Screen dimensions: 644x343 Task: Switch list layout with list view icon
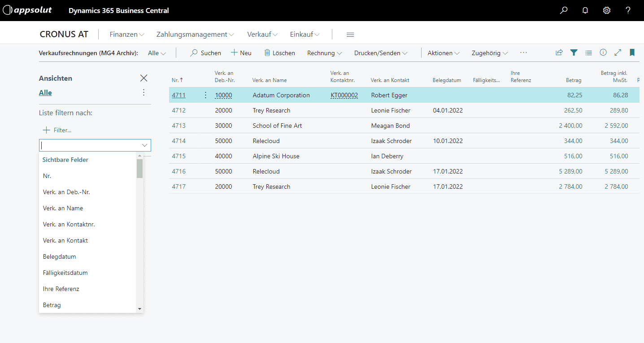tap(588, 52)
